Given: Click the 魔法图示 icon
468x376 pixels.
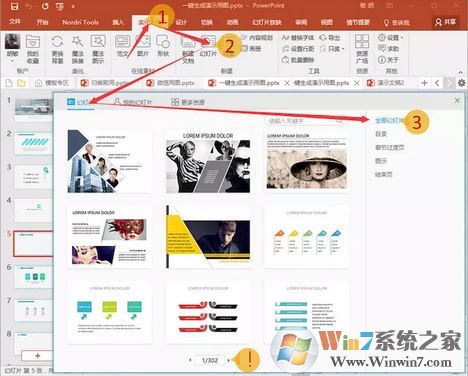Looking at the screenshot, I should coord(98,49).
